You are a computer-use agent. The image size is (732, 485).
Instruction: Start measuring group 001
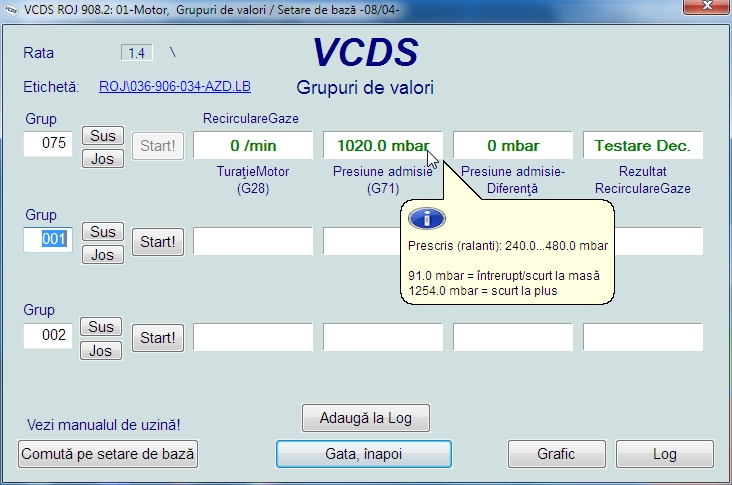[x=158, y=242]
